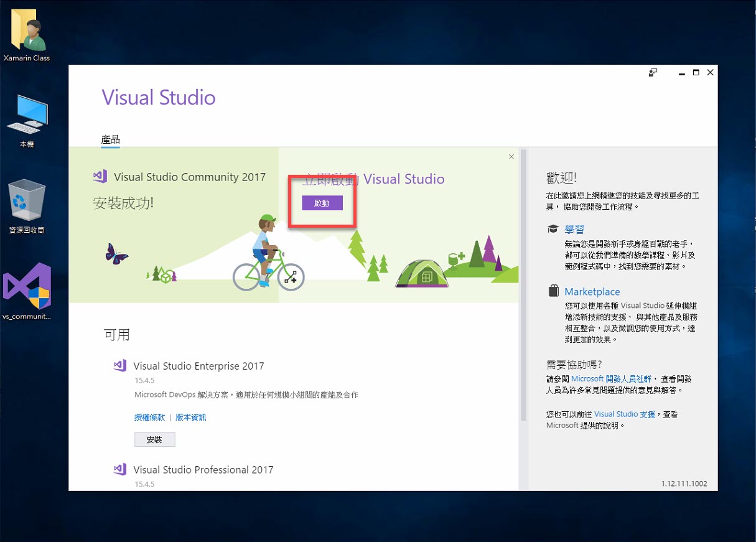Click the 安裝成功! message text

click(x=123, y=202)
